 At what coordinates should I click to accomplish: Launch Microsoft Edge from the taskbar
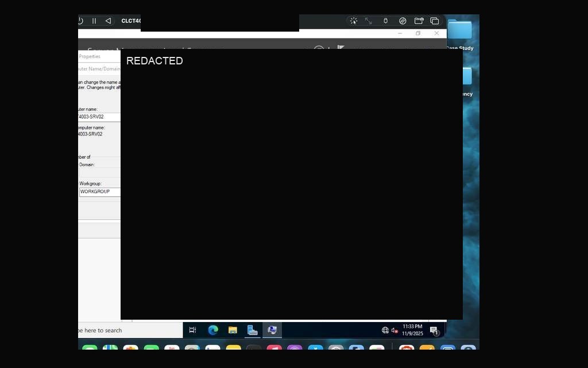[213, 330]
